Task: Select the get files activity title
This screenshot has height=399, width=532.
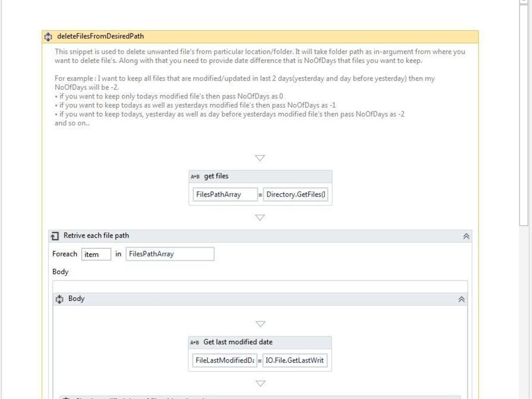Action: click(x=216, y=176)
